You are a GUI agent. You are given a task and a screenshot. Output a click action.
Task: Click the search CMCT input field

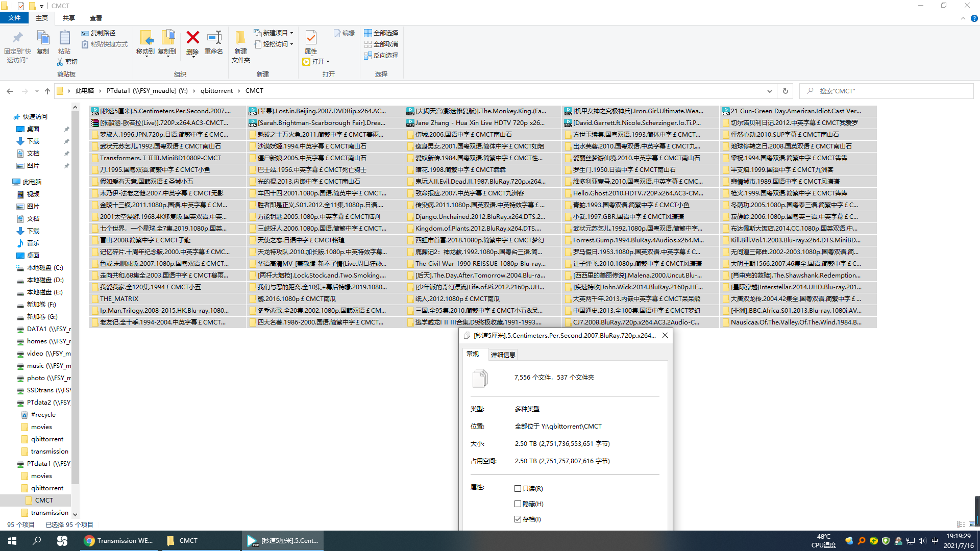pyautogui.click(x=888, y=91)
